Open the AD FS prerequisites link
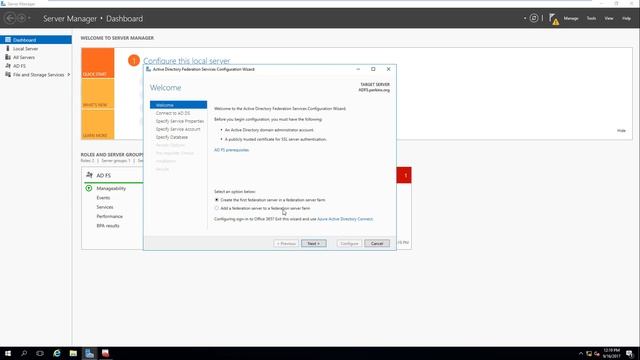 231,150
